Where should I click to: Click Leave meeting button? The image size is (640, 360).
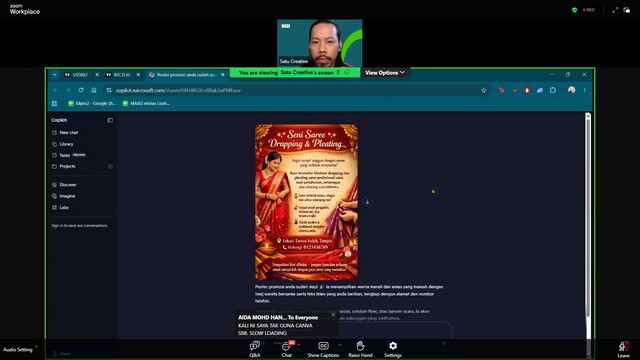click(623, 349)
